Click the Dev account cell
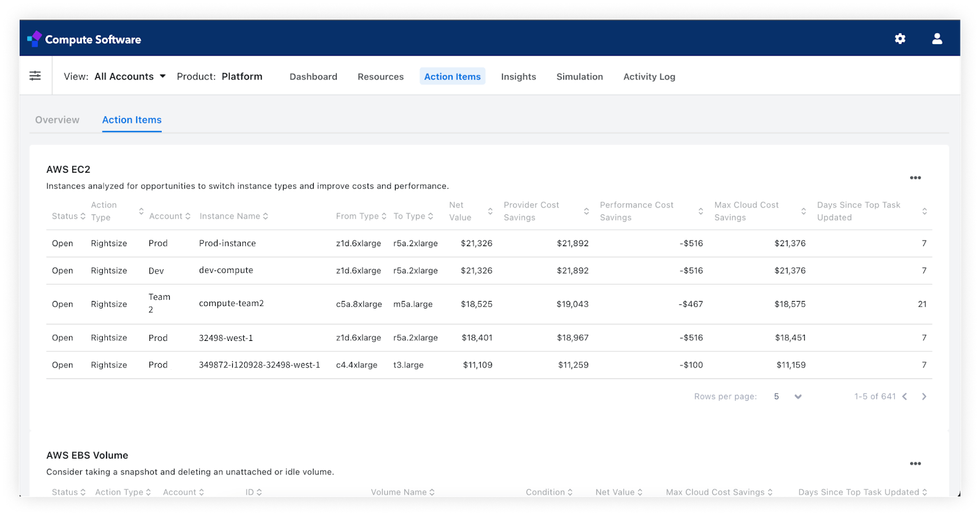The image size is (980, 516). point(156,271)
